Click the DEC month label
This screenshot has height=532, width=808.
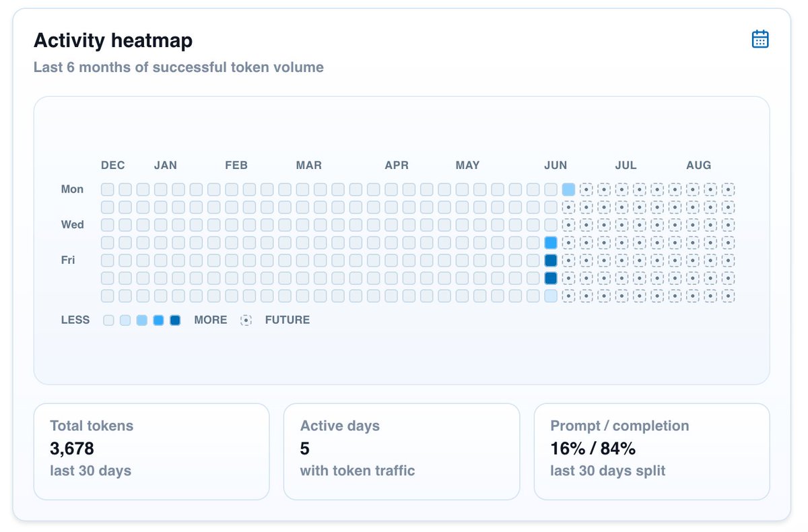point(113,166)
